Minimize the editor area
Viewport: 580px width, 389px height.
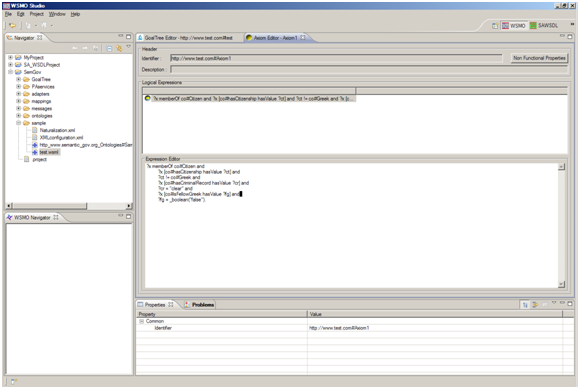pyautogui.click(x=562, y=36)
